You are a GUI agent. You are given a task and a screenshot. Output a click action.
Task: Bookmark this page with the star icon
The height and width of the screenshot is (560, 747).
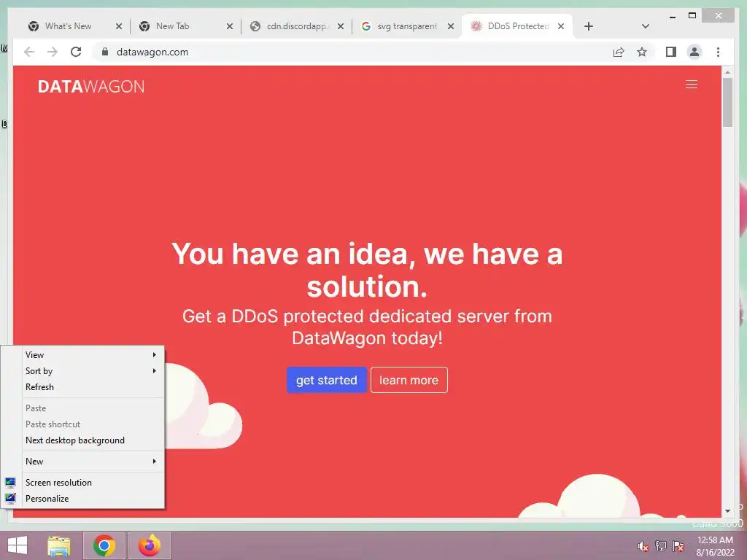642,52
